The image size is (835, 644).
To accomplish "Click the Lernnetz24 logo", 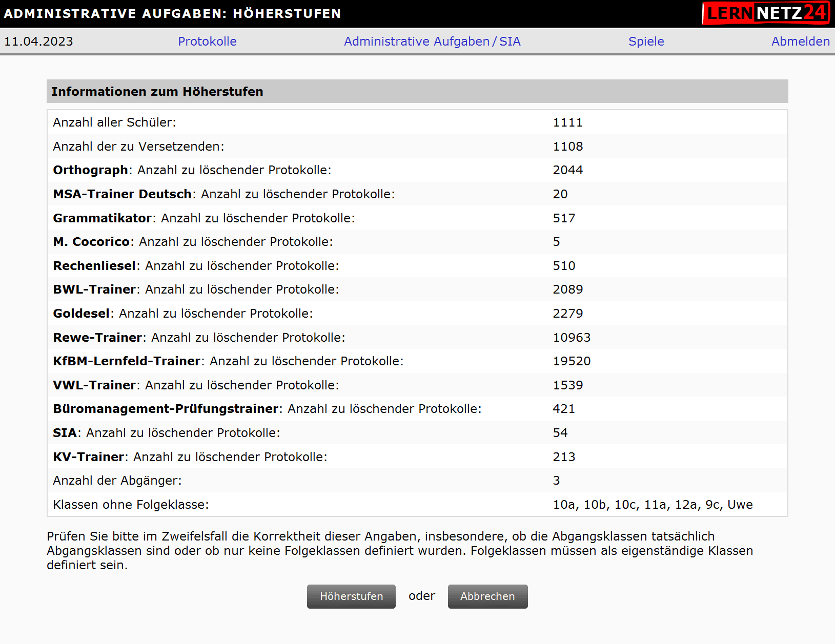I will tap(766, 13).
